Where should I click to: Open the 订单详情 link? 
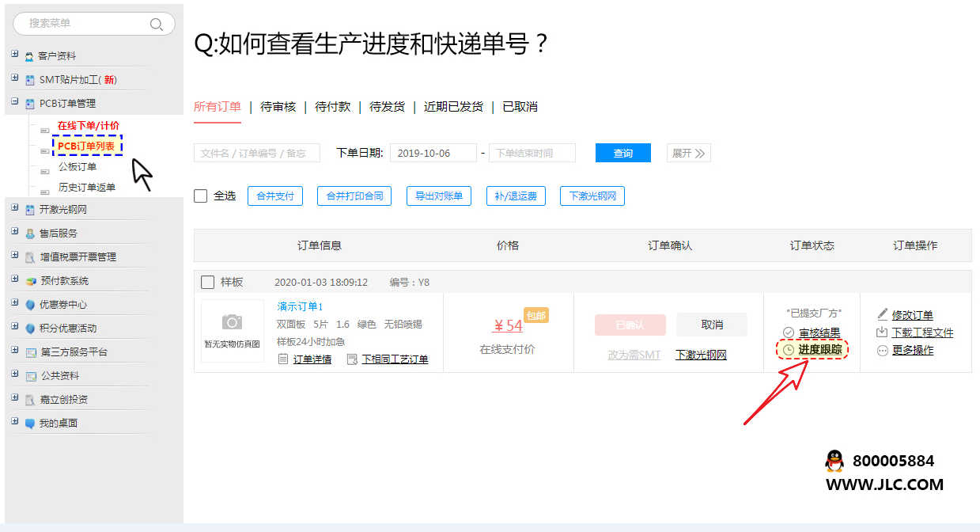(312, 359)
